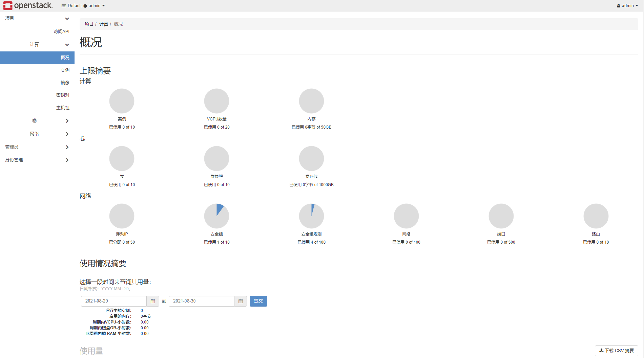
Task: Click the 实例 quota pie chart
Action: coord(122,101)
